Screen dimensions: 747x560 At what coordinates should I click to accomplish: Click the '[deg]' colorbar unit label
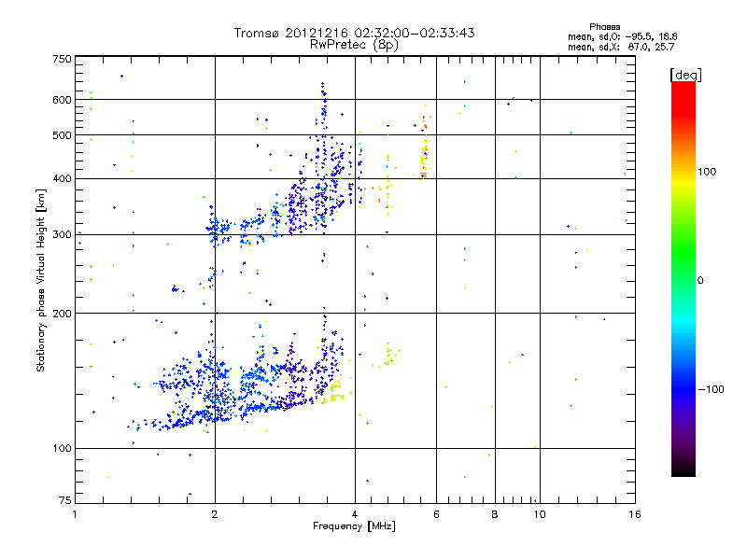(x=685, y=75)
